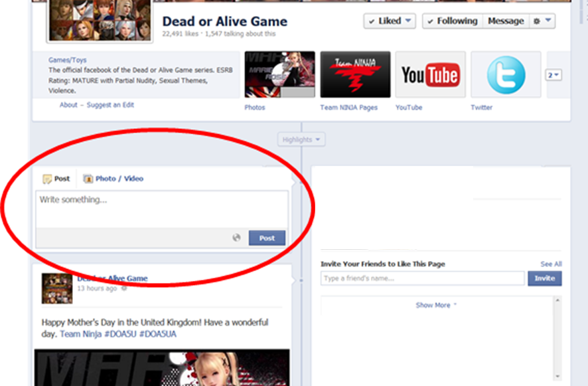
Task: Open the 13 hours ago timestamp
Action: coord(97,288)
